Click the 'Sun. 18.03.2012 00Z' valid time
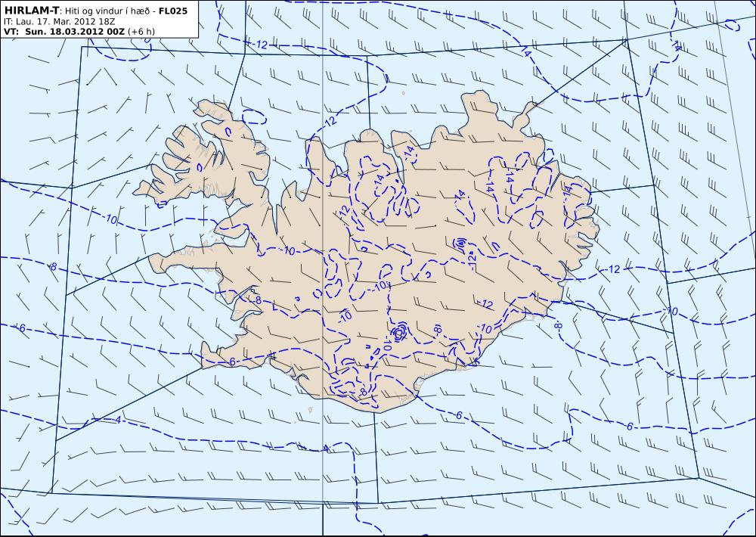This screenshot has width=756, height=537. [74, 32]
